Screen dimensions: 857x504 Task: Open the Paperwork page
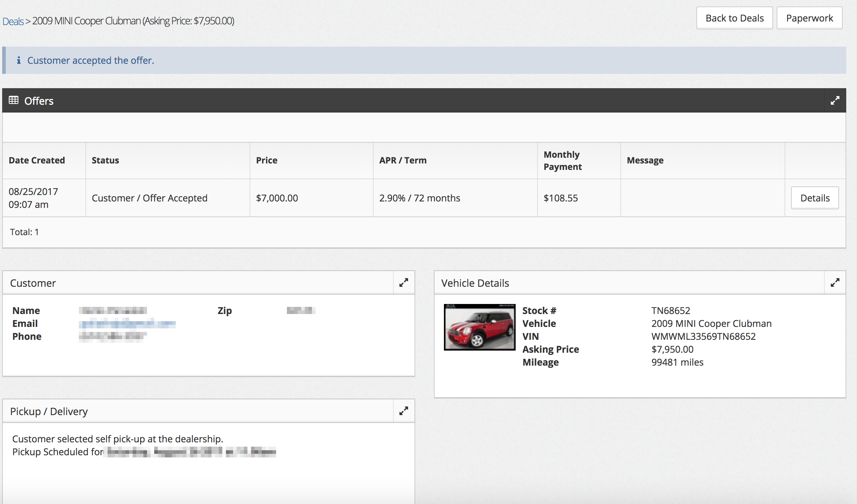tap(809, 18)
